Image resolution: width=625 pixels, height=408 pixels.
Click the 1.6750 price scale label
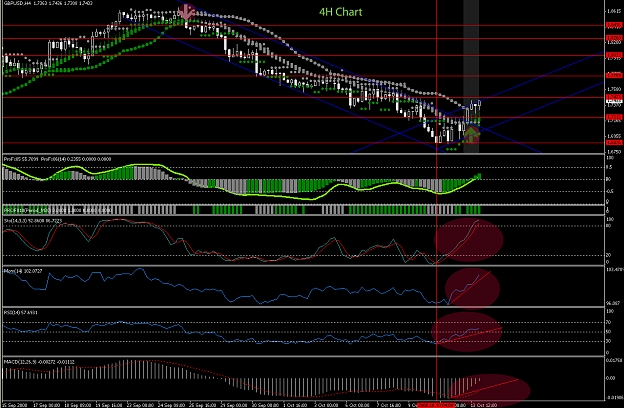614,152
